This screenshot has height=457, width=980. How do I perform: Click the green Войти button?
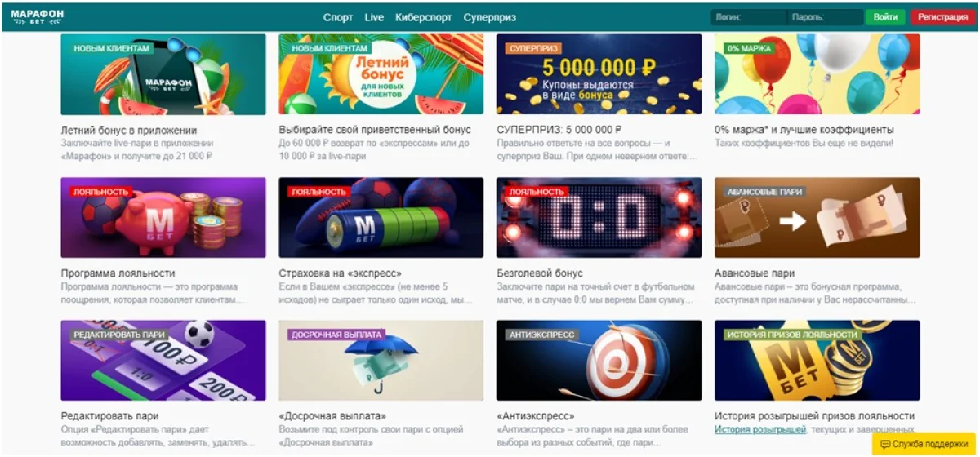(x=885, y=17)
